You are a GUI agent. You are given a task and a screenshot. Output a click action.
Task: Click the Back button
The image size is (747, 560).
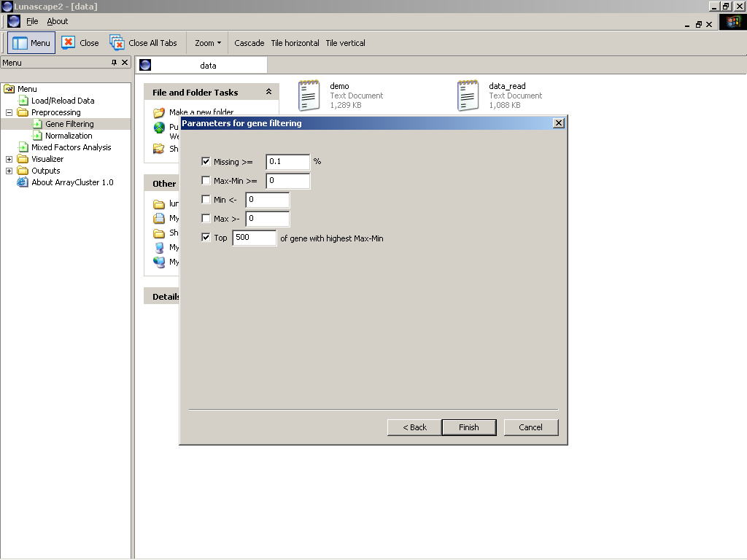(x=414, y=427)
